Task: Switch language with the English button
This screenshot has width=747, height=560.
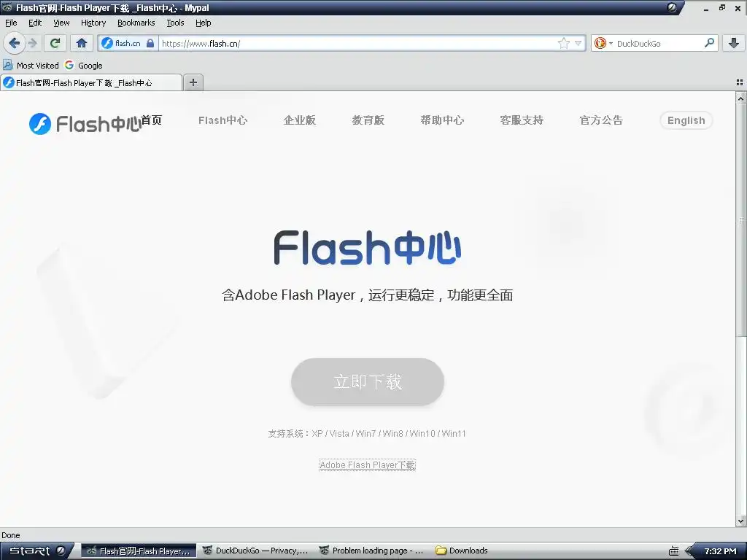Action: (x=686, y=120)
